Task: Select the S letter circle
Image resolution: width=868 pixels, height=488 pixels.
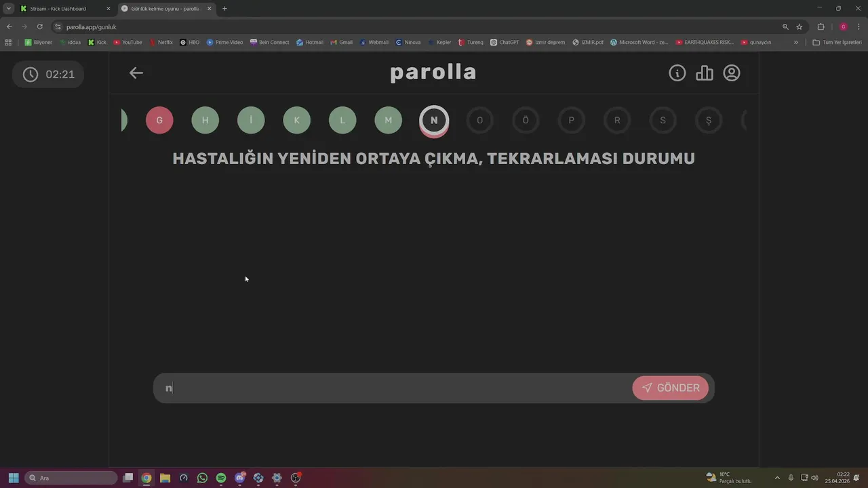Action: pos(663,121)
